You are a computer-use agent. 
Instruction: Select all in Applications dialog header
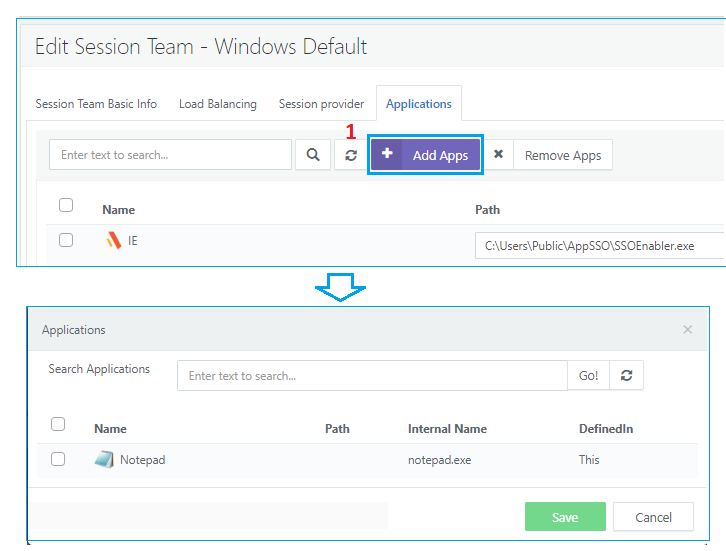pyautogui.click(x=58, y=424)
